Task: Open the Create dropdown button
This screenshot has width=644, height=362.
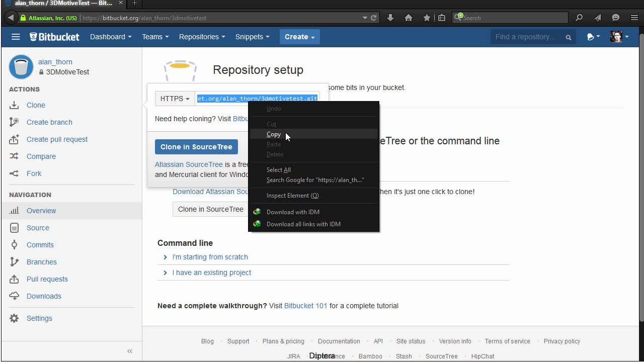Action: coord(300,37)
